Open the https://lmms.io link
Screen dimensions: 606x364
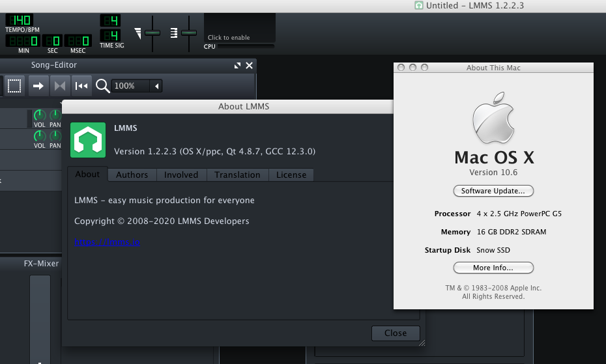point(107,242)
